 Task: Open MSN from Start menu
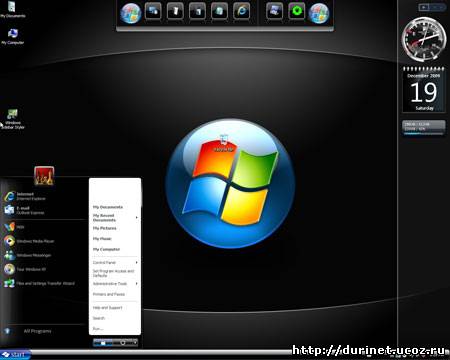point(14,227)
